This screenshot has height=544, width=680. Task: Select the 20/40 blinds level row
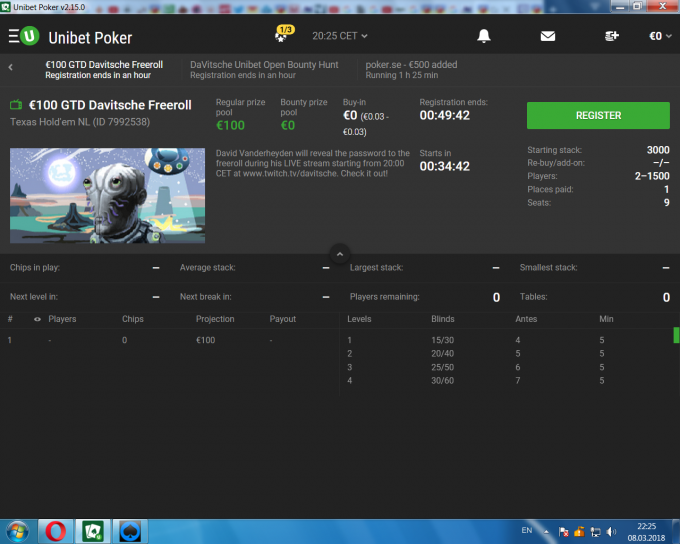click(506, 354)
